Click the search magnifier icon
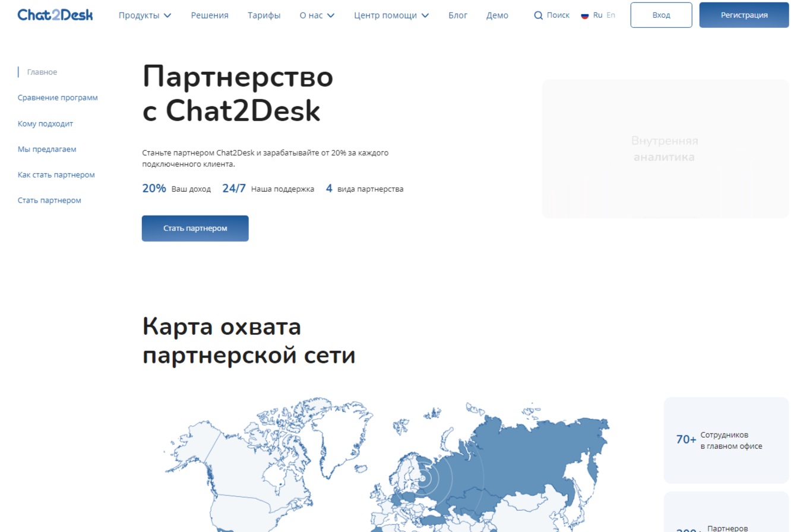 538,15
